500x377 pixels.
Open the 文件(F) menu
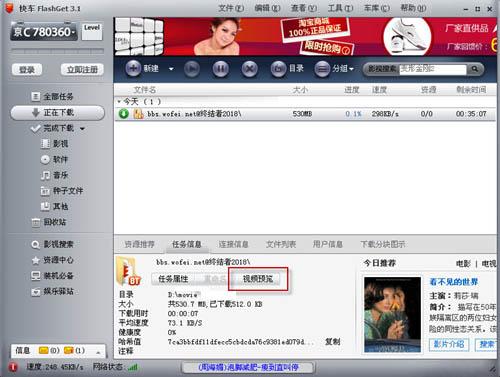pos(231,8)
